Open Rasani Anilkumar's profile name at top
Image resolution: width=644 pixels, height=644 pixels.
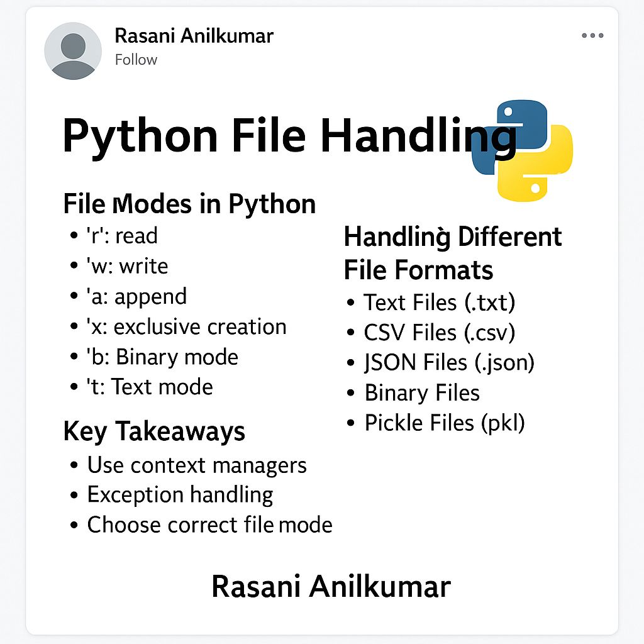(x=194, y=36)
